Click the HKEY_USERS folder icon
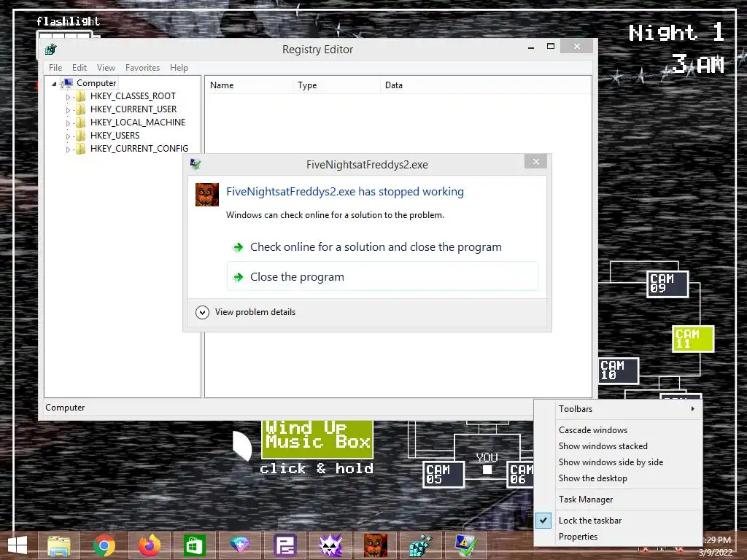Image resolution: width=747 pixels, height=560 pixels. click(x=80, y=136)
